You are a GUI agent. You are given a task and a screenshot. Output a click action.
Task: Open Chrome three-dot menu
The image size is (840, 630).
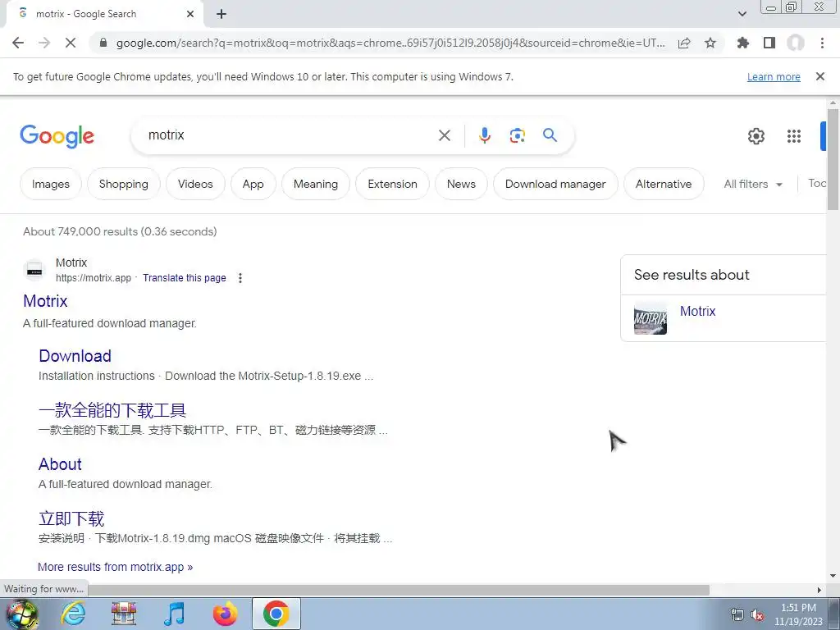tap(822, 43)
